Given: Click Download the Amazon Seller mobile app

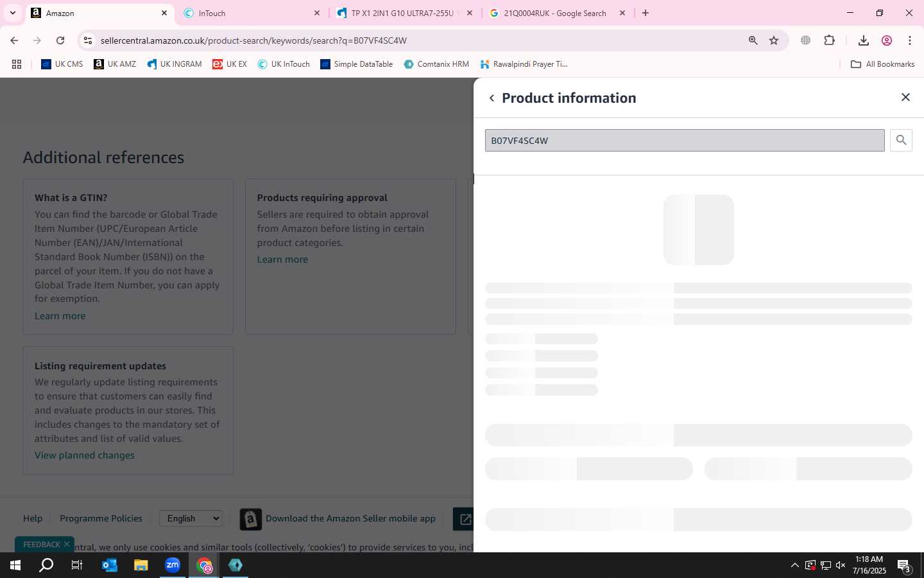Looking at the screenshot, I should click(350, 518).
